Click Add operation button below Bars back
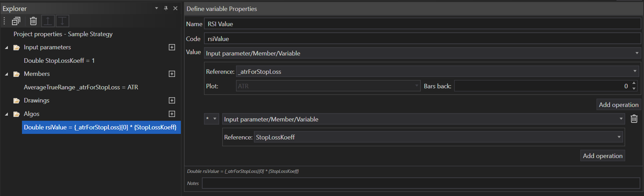 (618, 105)
